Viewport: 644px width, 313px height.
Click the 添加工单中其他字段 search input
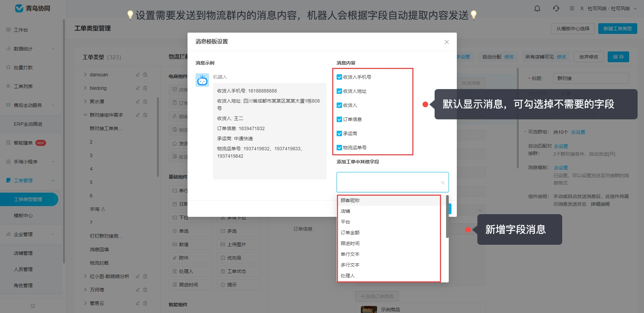393,182
